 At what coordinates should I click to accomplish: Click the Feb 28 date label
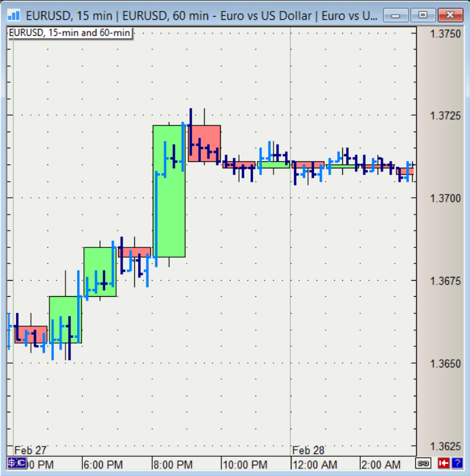tap(308, 450)
